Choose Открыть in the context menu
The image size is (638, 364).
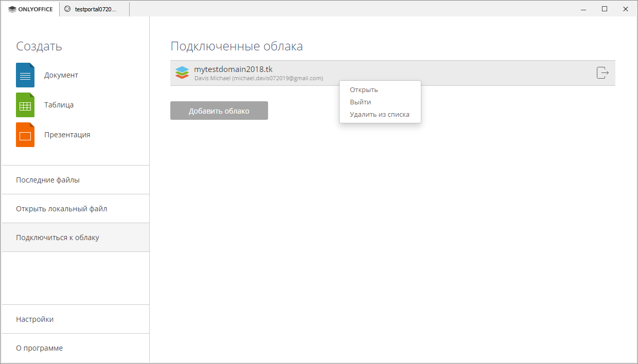tap(380, 90)
